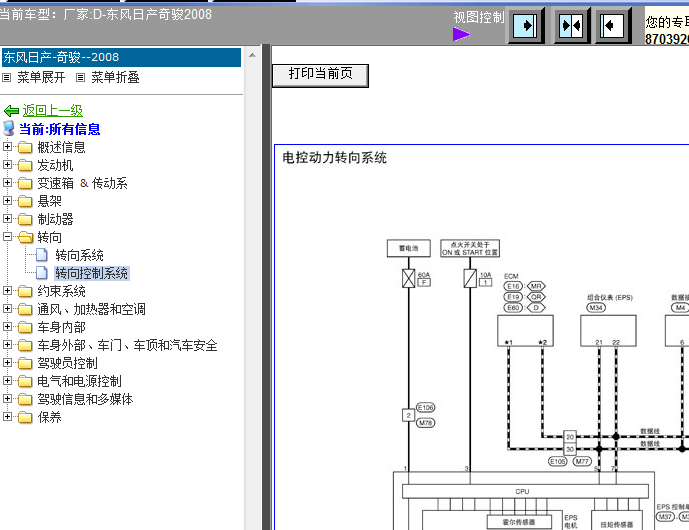The width and height of the screenshot is (689, 530).
Task: Click the 60A fuse symbol in diagram
Action: click(409, 278)
